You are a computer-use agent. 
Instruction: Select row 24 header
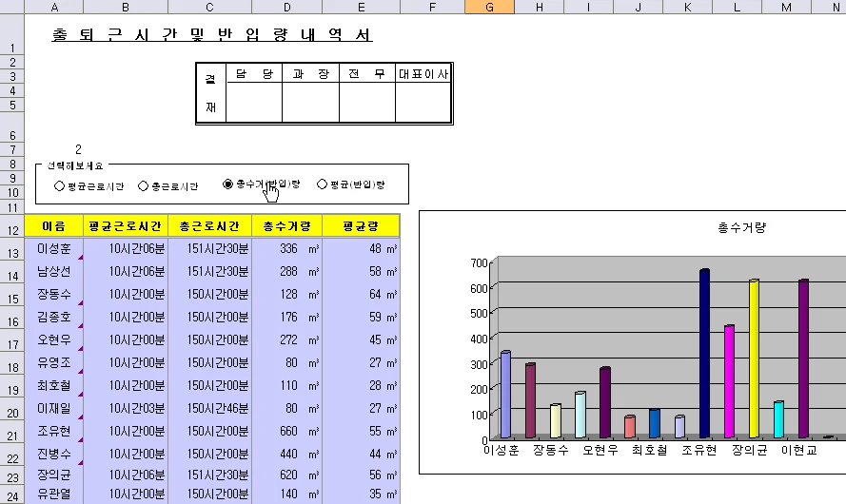click(11, 494)
